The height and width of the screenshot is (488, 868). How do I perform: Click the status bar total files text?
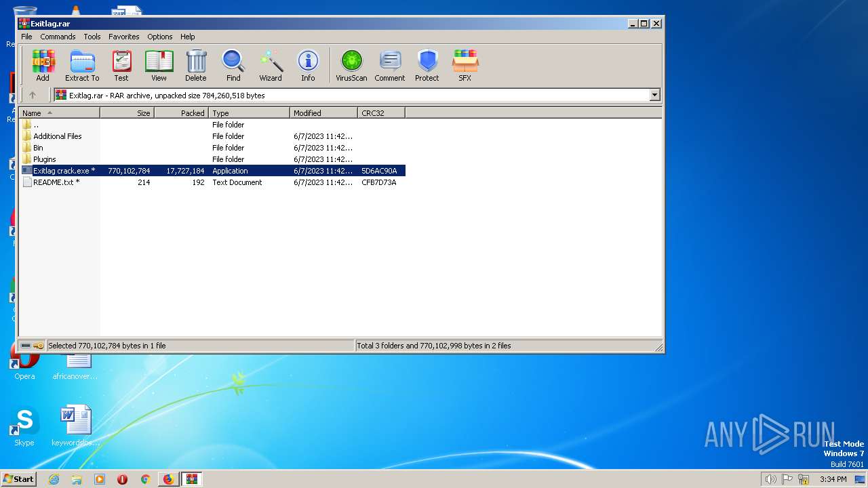434,346
